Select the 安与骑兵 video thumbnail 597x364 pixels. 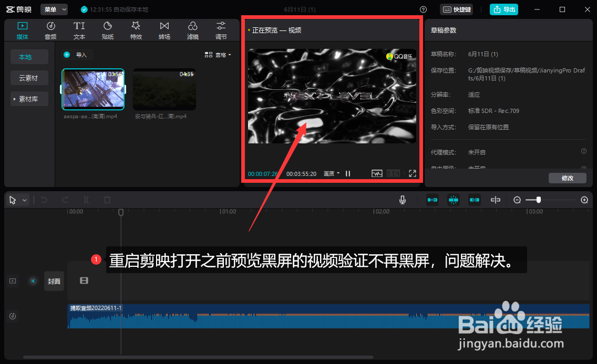[164, 89]
